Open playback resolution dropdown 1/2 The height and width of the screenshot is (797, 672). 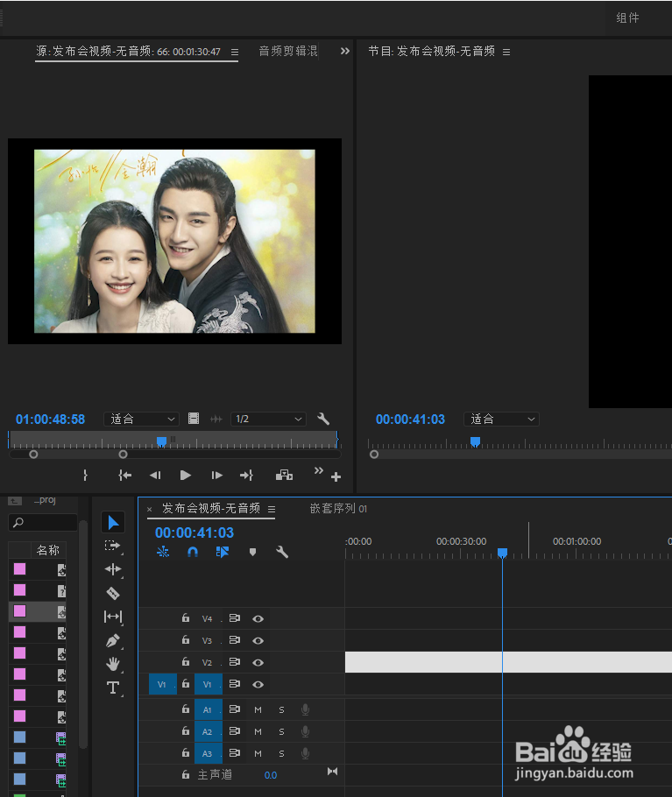pyautogui.click(x=268, y=419)
